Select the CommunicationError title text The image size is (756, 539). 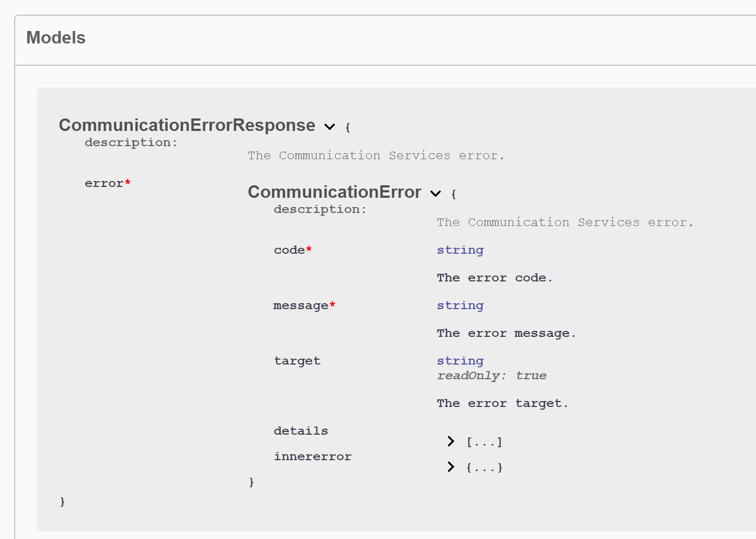[x=334, y=192]
